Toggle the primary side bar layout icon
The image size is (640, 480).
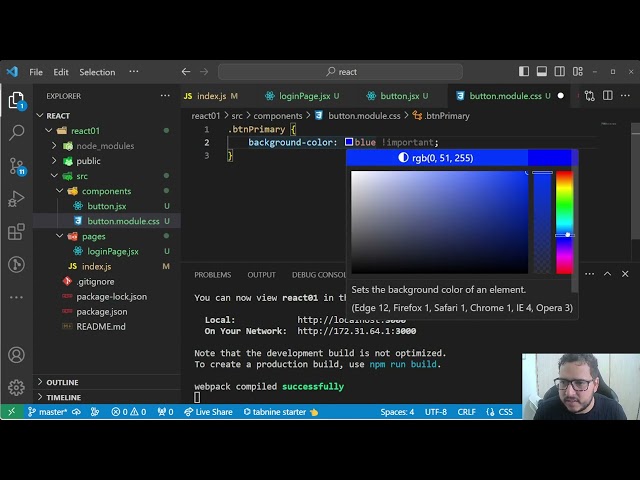point(524,71)
